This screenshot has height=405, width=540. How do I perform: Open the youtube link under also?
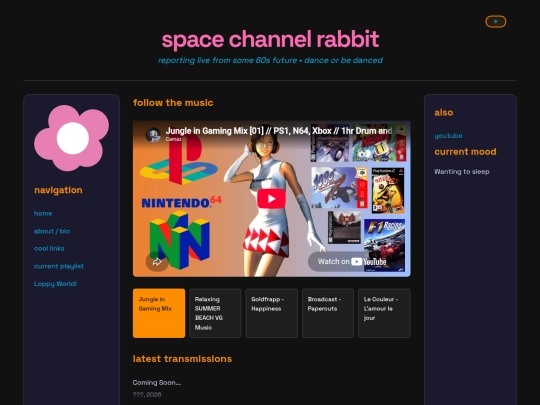click(448, 136)
